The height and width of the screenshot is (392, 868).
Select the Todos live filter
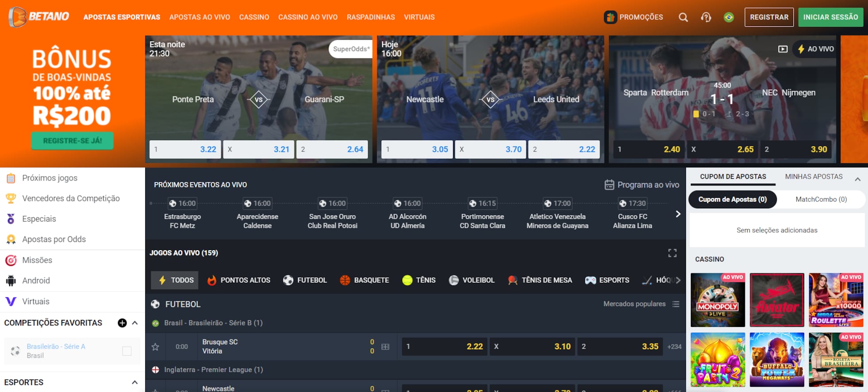175,280
